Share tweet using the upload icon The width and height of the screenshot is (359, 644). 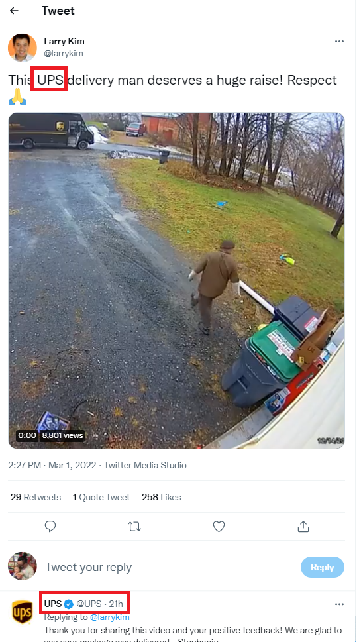pyautogui.click(x=303, y=525)
